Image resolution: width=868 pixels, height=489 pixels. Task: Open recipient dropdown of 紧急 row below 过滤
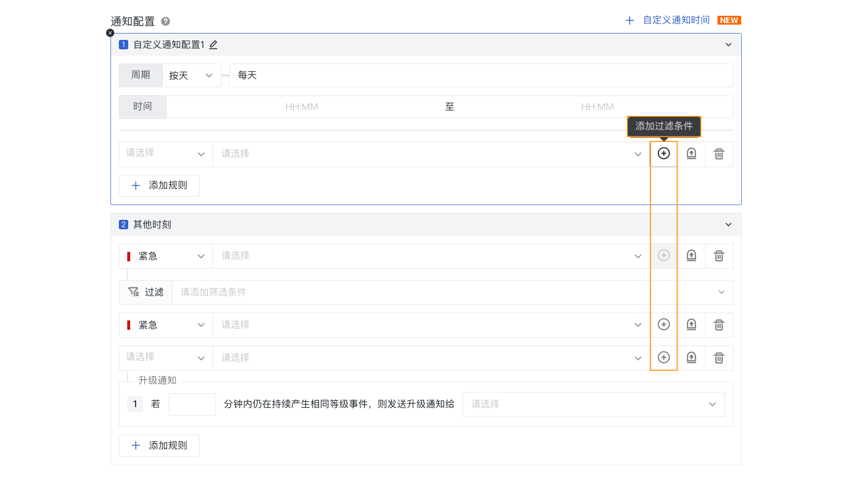(x=432, y=325)
